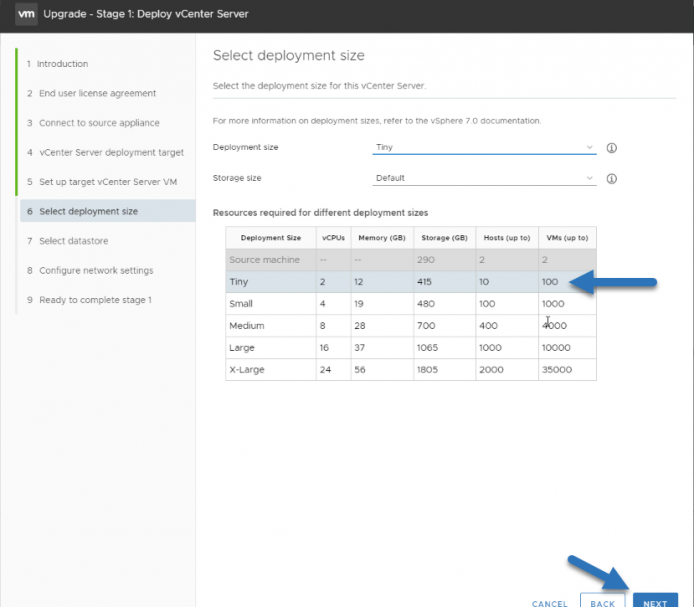The width and height of the screenshot is (694, 607).
Task: Select the Medium row in the table
Action: pyautogui.click(x=411, y=325)
